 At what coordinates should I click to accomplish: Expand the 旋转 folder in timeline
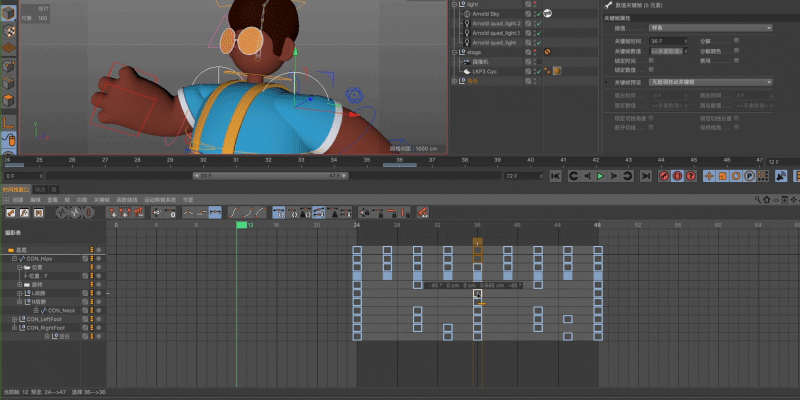pyautogui.click(x=20, y=284)
